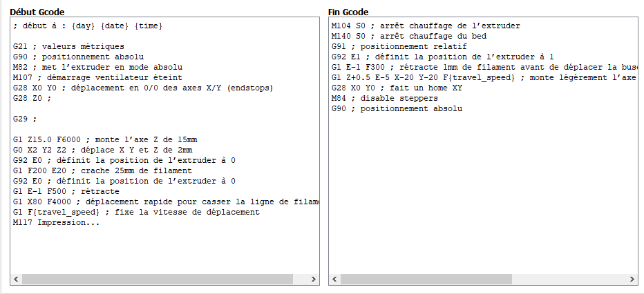The image size is (644, 294).
Task: Place cursor on the G29 line
Action: point(25,119)
